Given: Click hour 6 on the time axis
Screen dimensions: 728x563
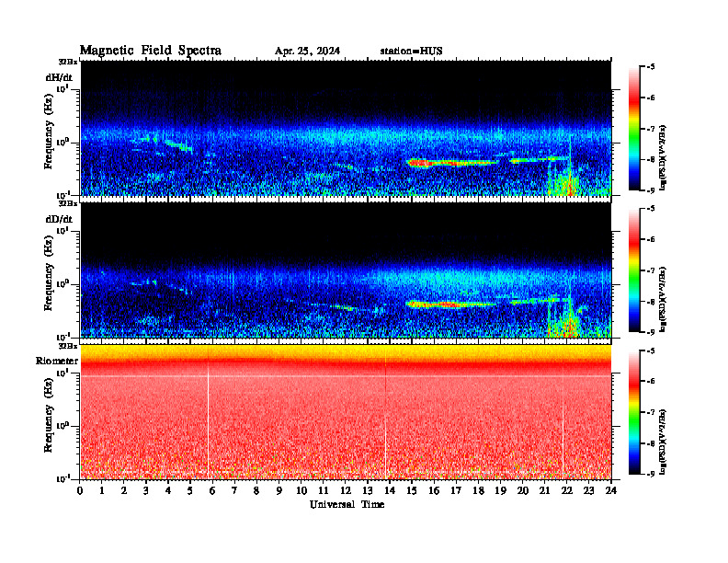Looking at the screenshot, I should click(x=212, y=491).
